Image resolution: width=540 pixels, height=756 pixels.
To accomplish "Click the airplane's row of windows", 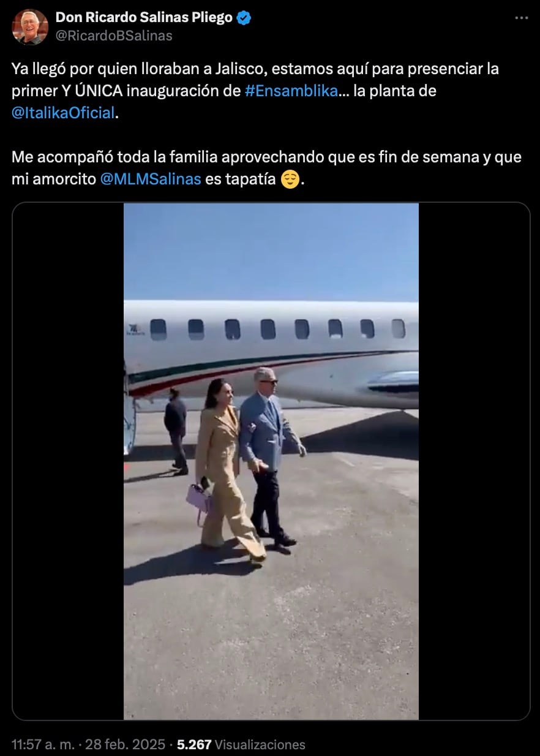I will coord(278,329).
